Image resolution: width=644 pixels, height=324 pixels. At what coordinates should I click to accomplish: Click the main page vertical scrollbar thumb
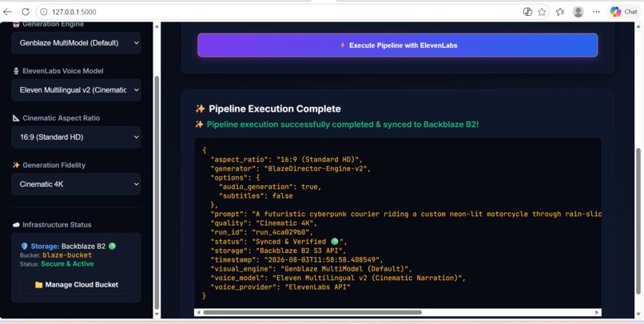pyautogui.click(x=638, y=221)
